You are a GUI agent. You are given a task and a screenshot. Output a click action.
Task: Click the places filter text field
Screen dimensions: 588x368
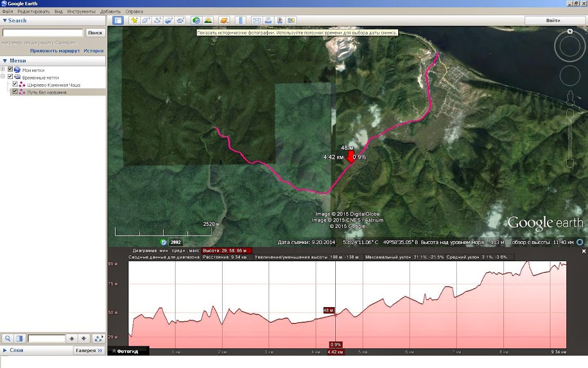pos(47,339)
